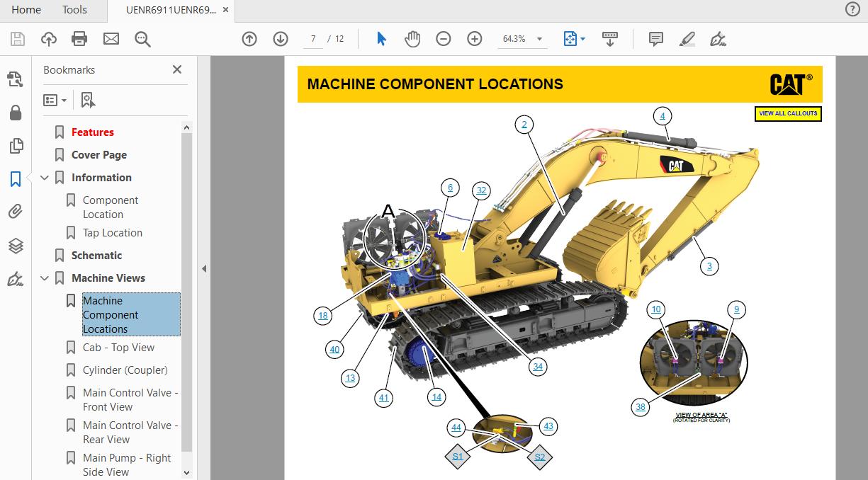This screenshot has width=868, height=480.
Task: Open the attachments paperclip panel
Action: click(16, 211)
